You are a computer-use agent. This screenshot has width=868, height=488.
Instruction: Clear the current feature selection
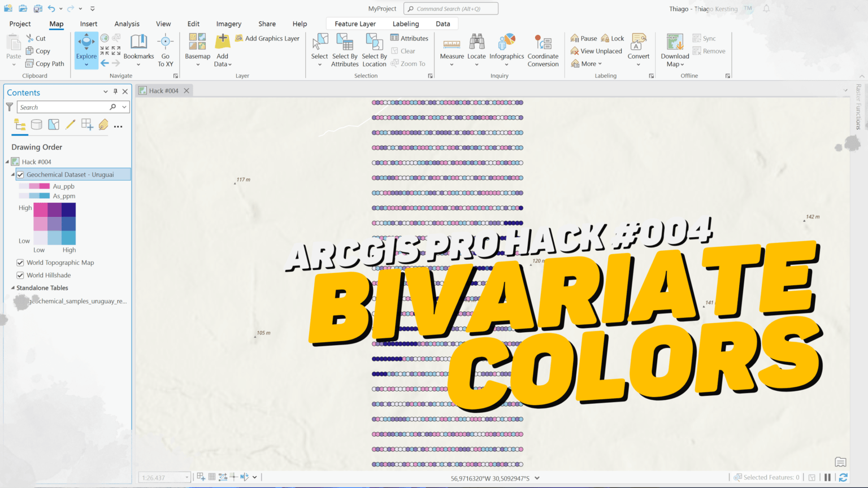pyautogui.click(x=405, y=50)
